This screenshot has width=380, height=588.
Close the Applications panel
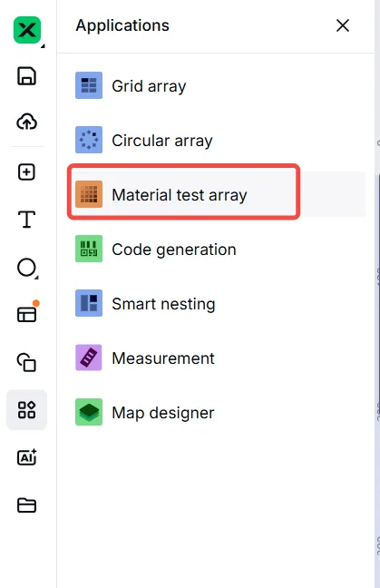[343, 25]
